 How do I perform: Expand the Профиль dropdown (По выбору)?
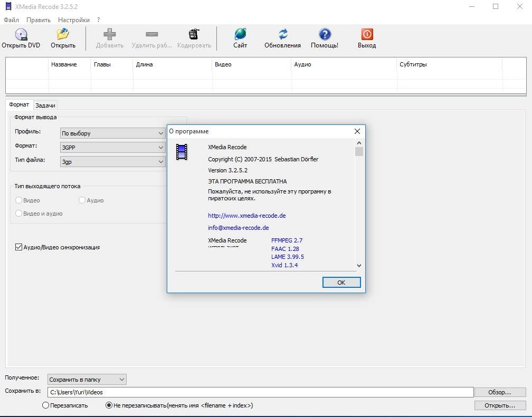[112, 133]
